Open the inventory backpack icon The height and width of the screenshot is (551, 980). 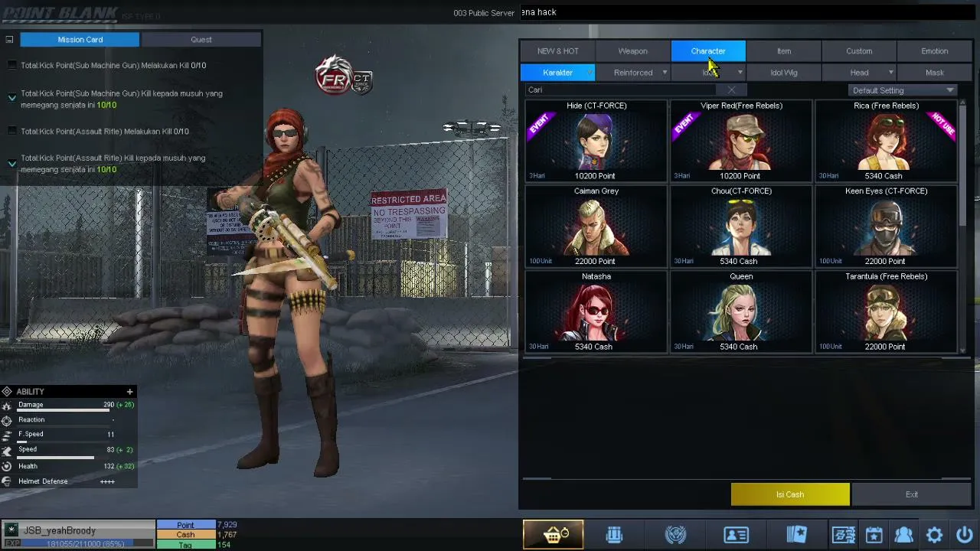pos(614,534)
